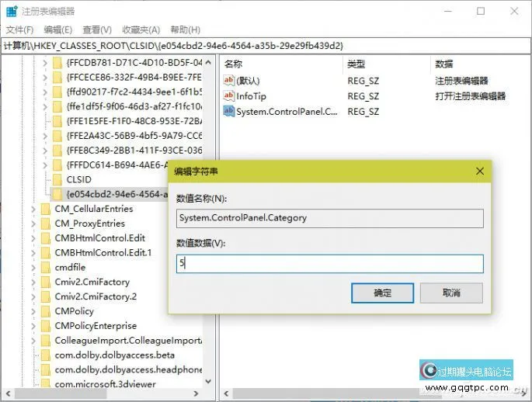The image size is (532, 402).
Task: Expand the {ffe1df5f-9f06-46d3 key
Action: [45, 106]
